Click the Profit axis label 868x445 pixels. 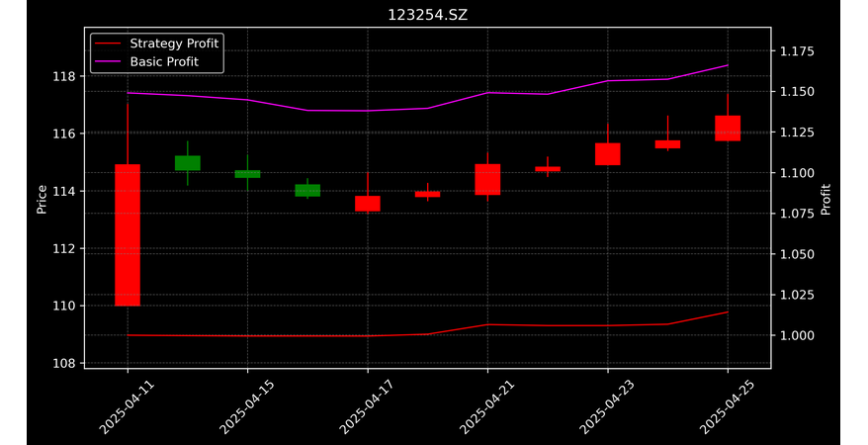coord(825,200)
